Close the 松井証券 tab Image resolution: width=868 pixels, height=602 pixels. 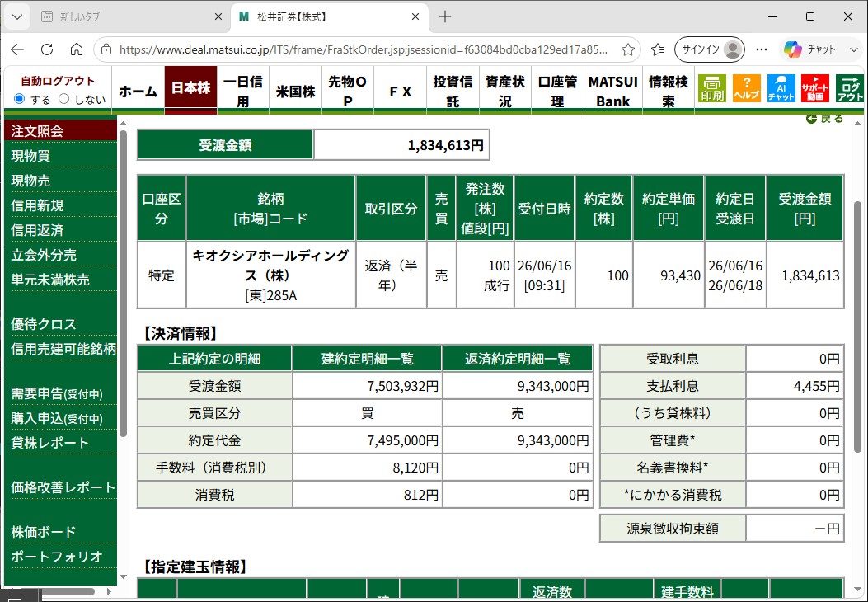pos(415,17)
